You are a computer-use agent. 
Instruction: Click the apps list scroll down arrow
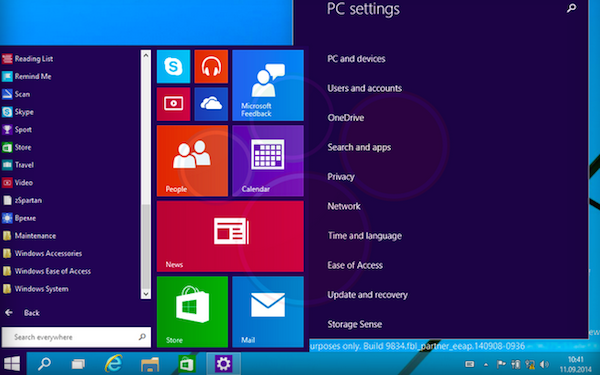click(x=145, y=293)
